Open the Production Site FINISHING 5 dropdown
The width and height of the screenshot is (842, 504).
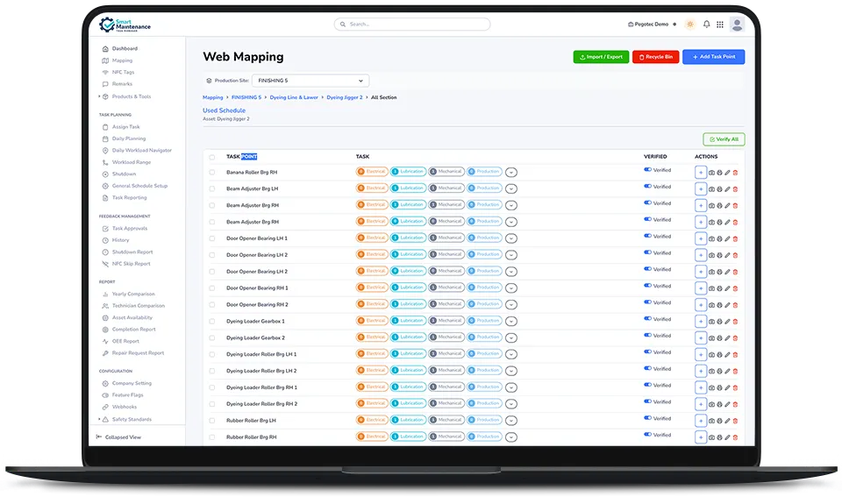pyautogui.click(x=310, y=81)
